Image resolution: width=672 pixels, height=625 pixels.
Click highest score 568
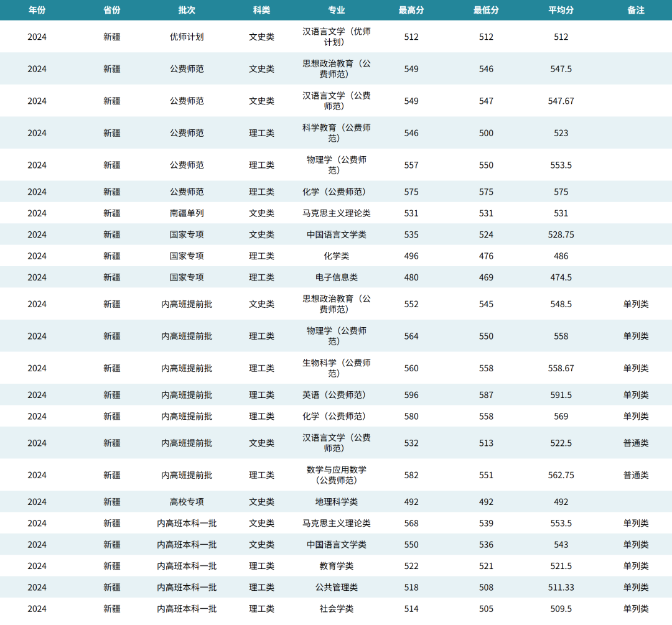pos(411,524)
